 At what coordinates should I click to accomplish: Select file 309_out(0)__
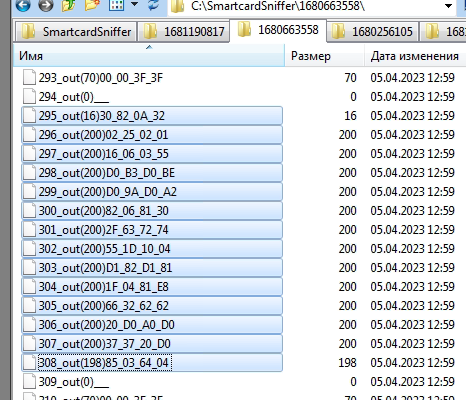click(x=152, y=382)
